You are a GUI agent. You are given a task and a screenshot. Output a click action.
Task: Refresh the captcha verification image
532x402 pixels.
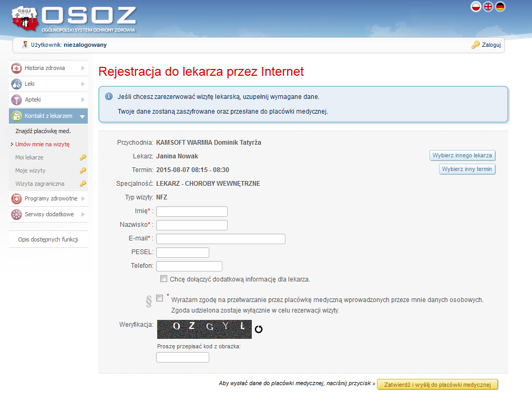259,329
